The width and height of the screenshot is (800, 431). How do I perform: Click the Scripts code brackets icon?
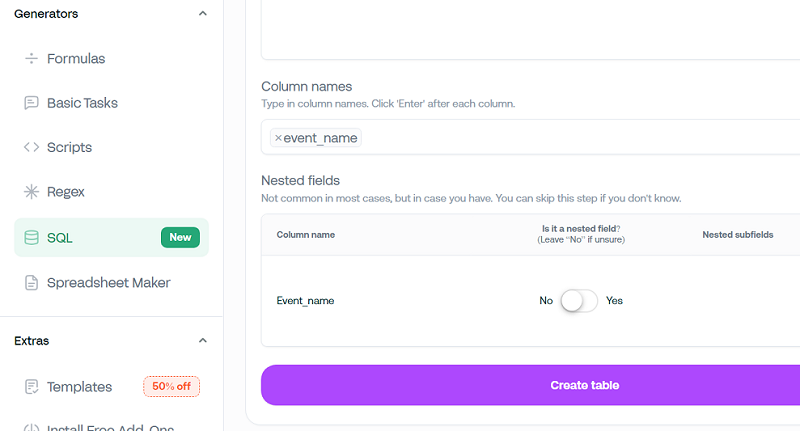tap(31, 147)
